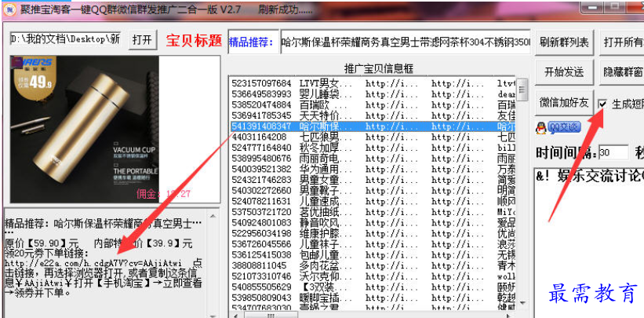The image size is (644, 318).
Task: Select row 536941785345 天天特价
Action: tap(372, 115)
